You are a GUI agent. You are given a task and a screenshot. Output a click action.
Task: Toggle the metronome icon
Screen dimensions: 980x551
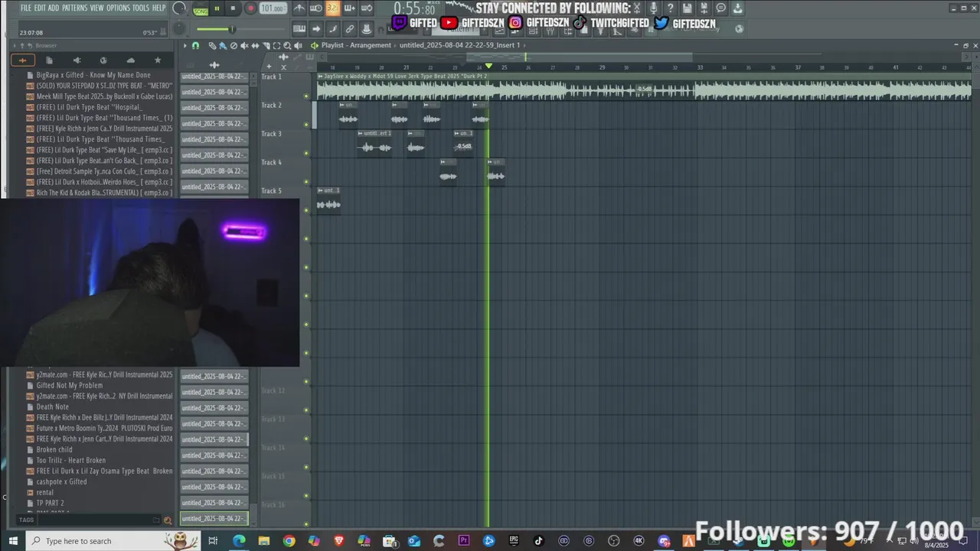(299, 8)
